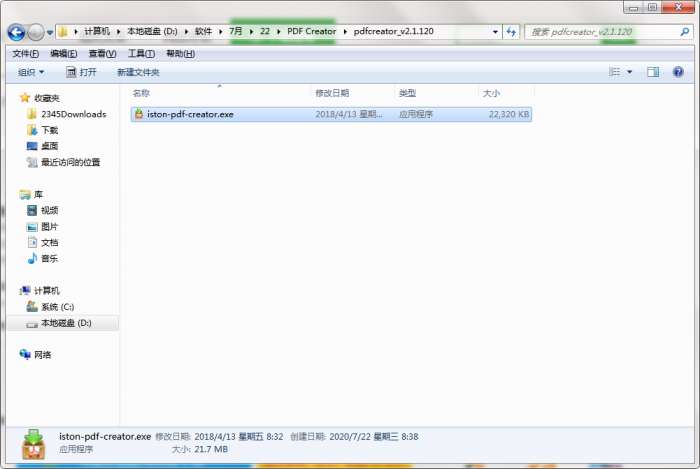Click the search magnifier icon

pos(685,32)
